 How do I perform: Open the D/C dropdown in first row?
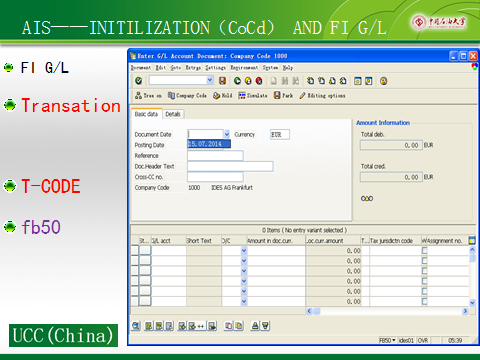(x=244, y=250)
